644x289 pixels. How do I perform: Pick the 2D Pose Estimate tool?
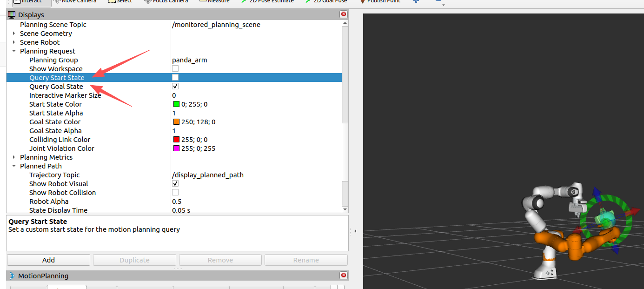[x=267, y=1]
